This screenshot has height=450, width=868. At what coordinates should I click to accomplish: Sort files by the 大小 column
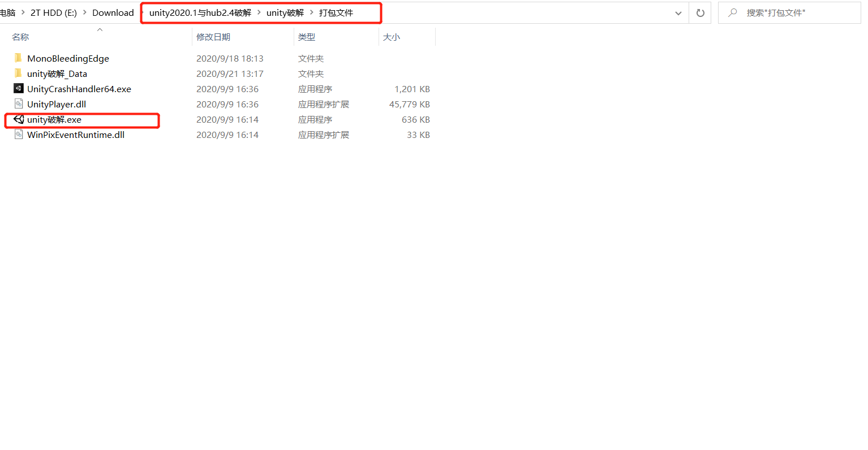pyautogui.click(x=391, y=37)
